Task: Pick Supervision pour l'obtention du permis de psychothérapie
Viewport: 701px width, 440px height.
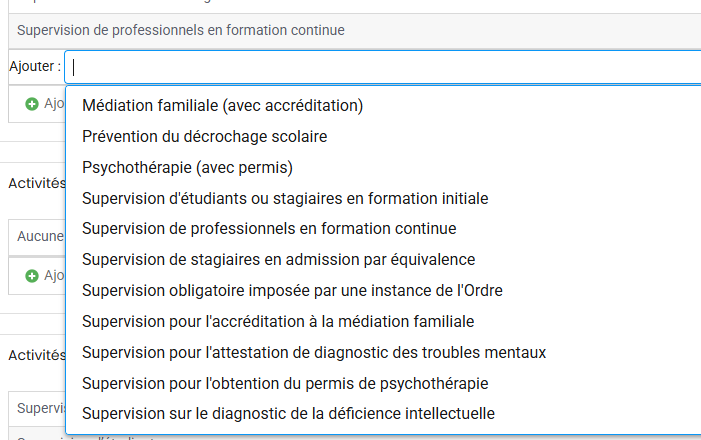Action: pos(285,383)
